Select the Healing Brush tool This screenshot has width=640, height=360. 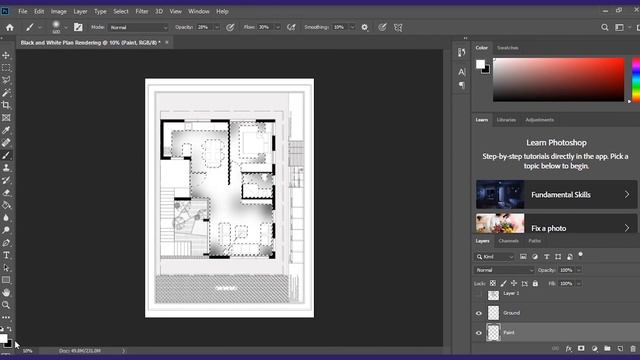[6, 143]
